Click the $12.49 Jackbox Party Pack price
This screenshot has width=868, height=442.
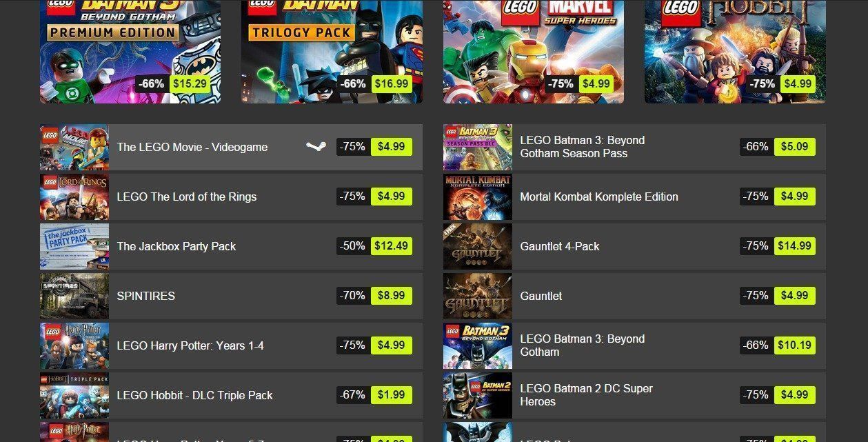[x=392, y=245]
